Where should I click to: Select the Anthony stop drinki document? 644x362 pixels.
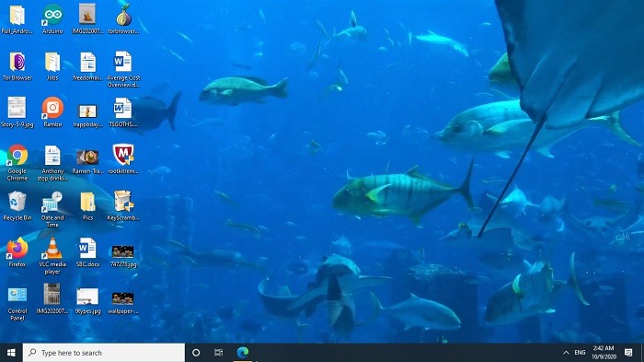pyautogui.click(x=52, y=156)
